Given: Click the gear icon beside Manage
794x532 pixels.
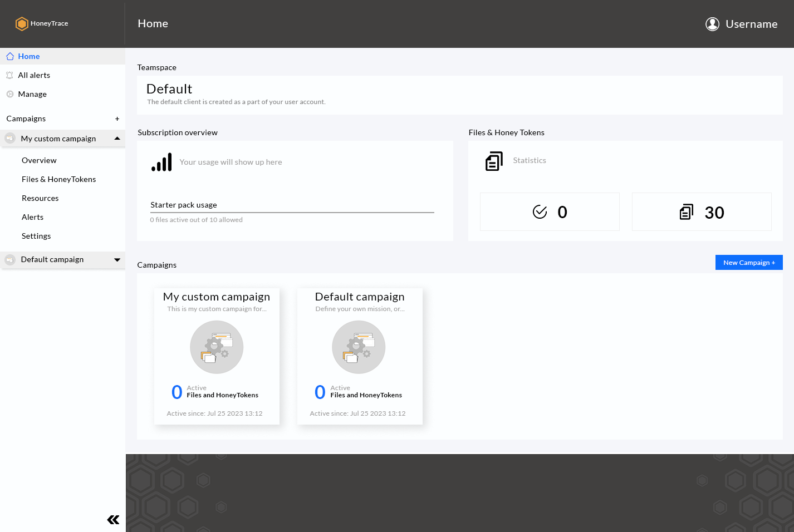Looking at the screenshot, I should pyautogui.click(x=9, y=94).
